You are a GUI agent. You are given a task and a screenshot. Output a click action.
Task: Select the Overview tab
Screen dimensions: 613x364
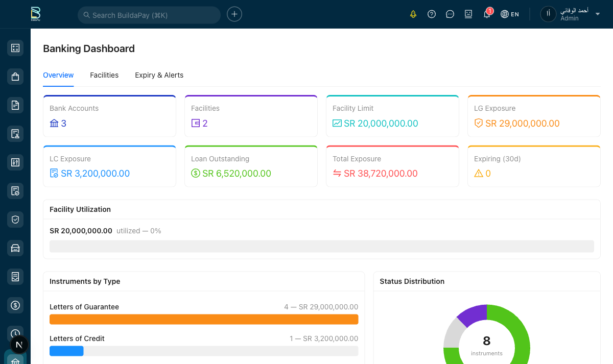(58, 75)
